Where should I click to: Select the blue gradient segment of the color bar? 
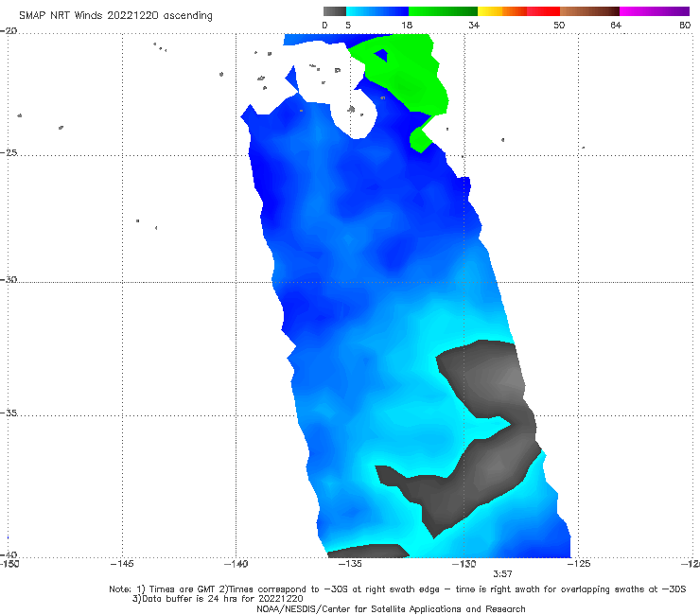coord(377,11)
